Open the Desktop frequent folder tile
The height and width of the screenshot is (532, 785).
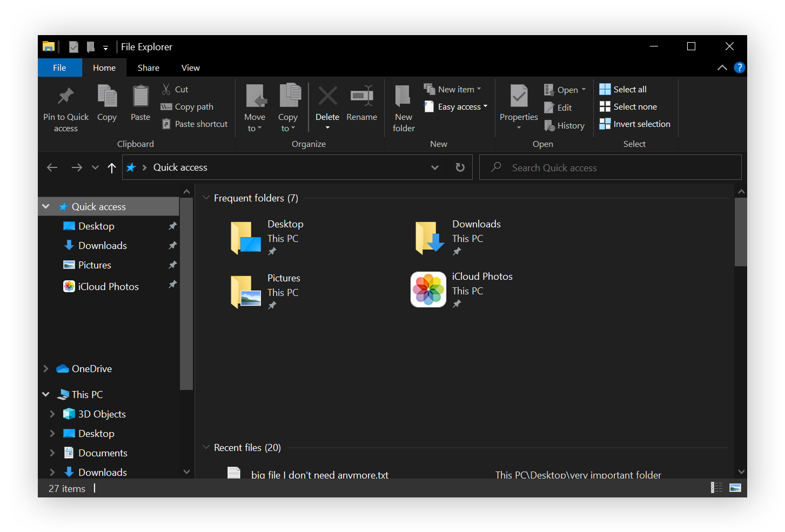[267, 237]
